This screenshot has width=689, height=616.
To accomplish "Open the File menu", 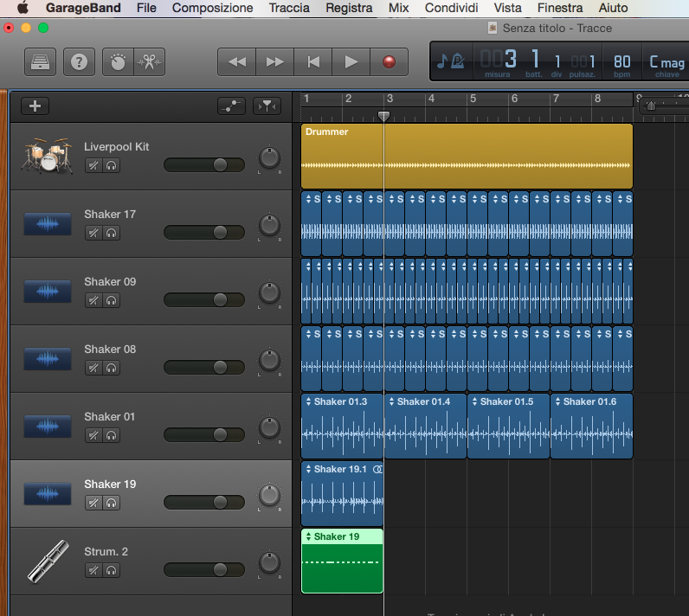I will click(x=146, y=8).
